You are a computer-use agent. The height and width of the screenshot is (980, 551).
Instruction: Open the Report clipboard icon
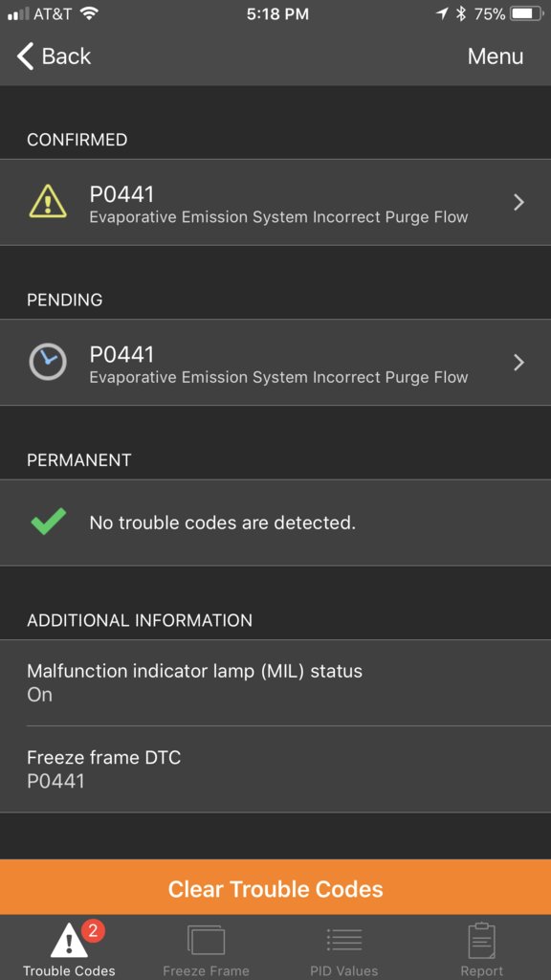point(482,940)
